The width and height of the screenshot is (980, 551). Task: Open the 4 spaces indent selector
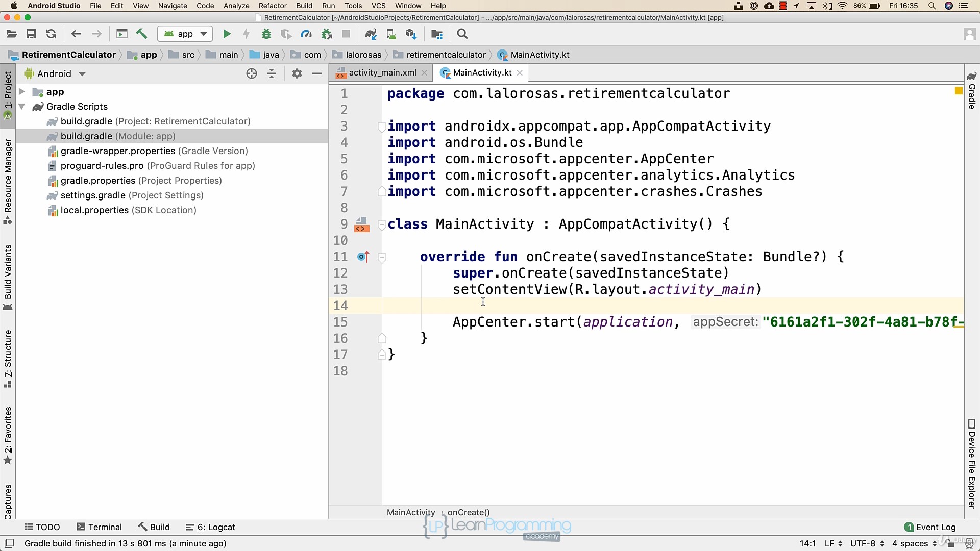pos(914,543)
